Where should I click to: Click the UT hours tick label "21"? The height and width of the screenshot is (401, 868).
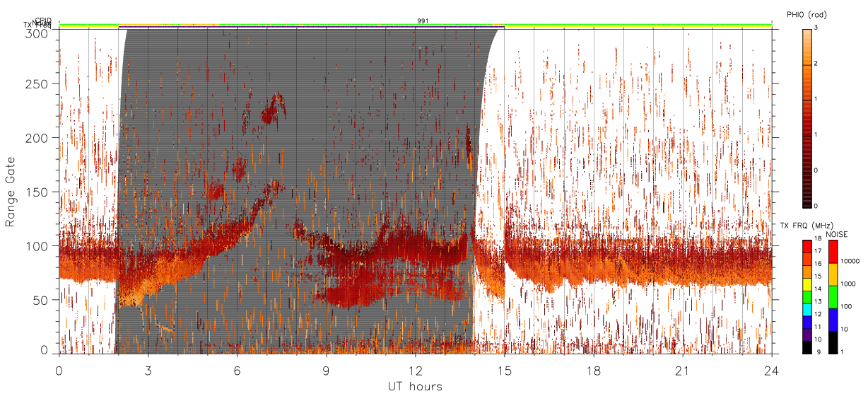pyautogui.click(x=683, y=370)
